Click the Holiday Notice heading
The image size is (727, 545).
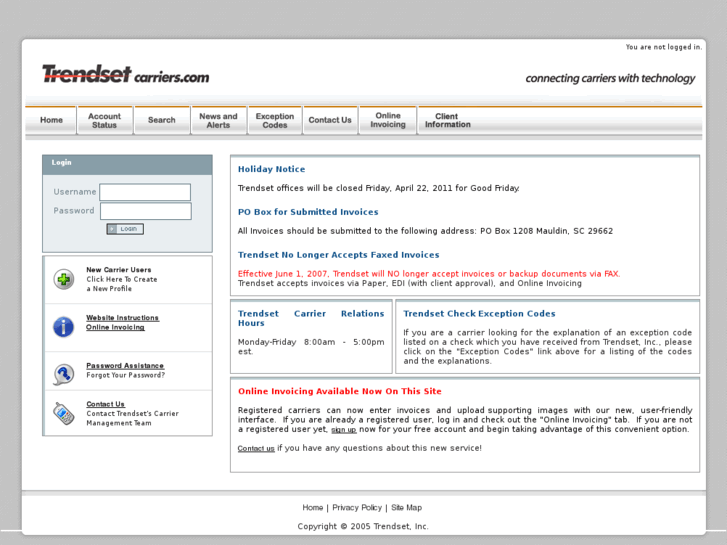pos(271,169)
